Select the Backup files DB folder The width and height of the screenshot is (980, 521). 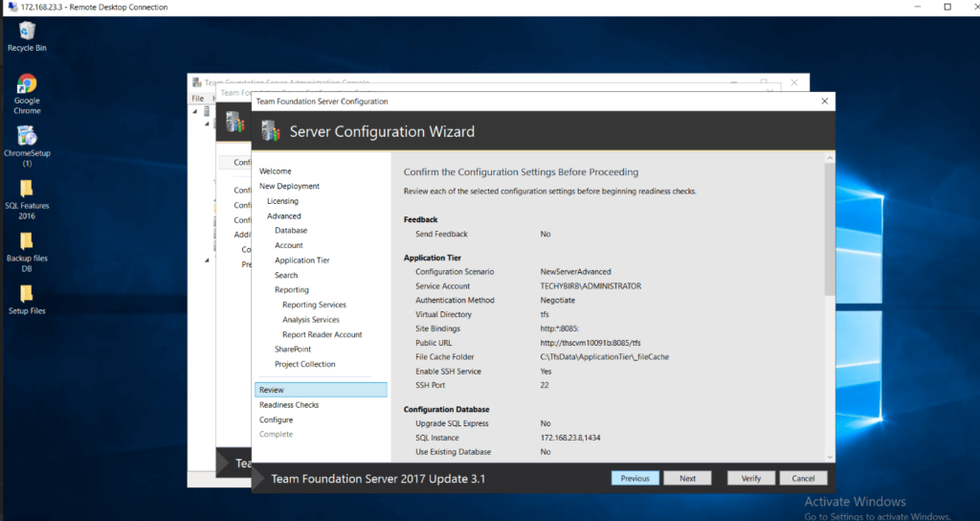click(x=27, y=252)
